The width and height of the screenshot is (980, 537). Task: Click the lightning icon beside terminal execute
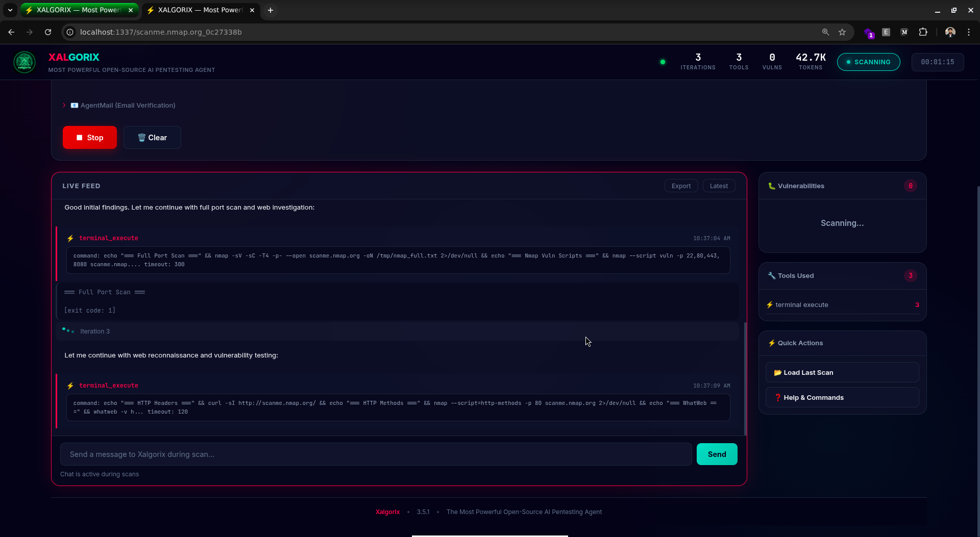770,305
